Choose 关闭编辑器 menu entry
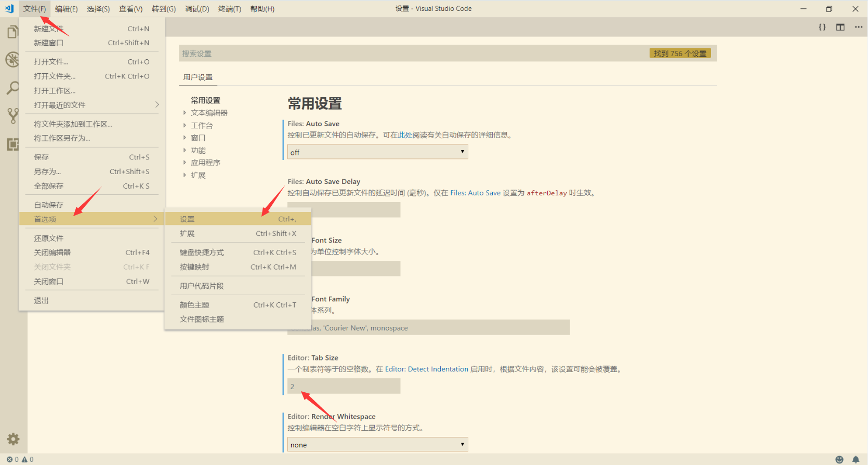Image resolution: width=868 pixels, height=465 pixels. pyautogui.click(x=91, y=253)
